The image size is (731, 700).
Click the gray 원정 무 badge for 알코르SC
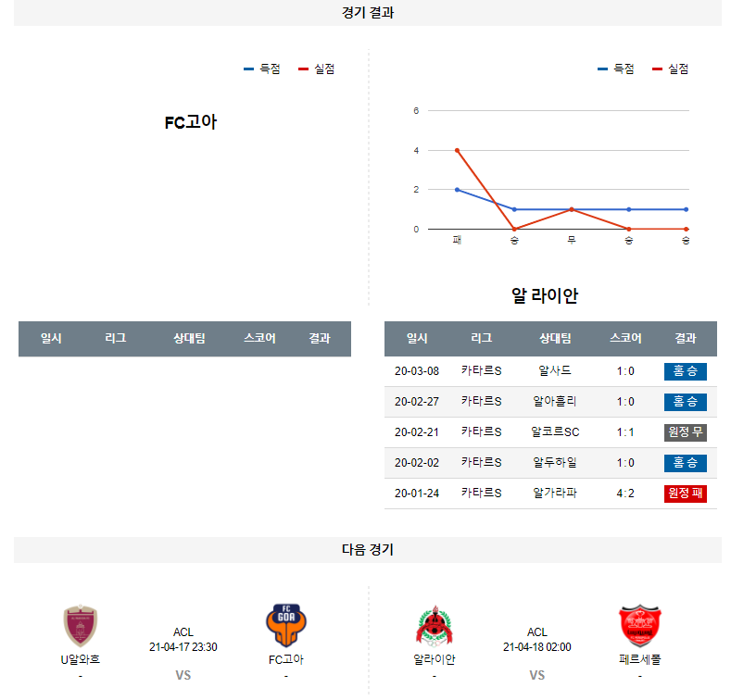685,432
